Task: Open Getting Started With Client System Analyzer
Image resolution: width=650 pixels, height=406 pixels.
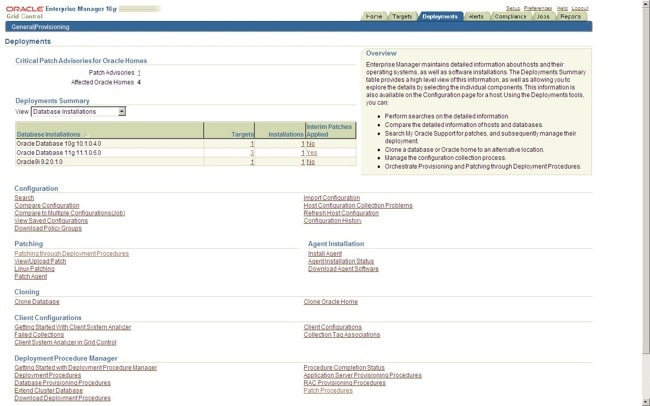Action: click(73, 327)
